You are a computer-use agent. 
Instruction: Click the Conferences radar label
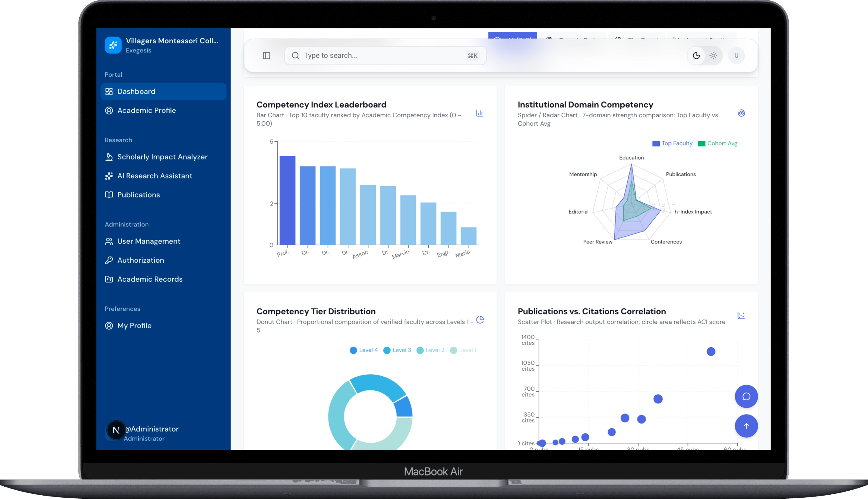[666, 242]
